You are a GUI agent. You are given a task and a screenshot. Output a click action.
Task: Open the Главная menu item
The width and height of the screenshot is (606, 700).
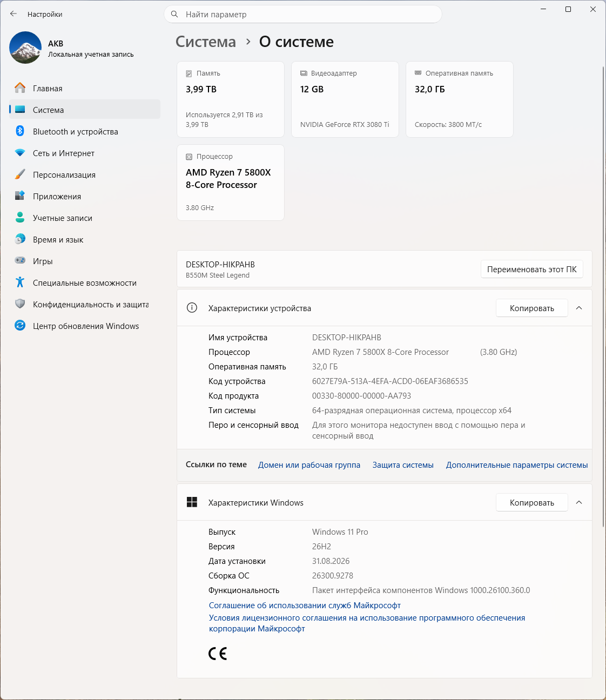point(85,88)
